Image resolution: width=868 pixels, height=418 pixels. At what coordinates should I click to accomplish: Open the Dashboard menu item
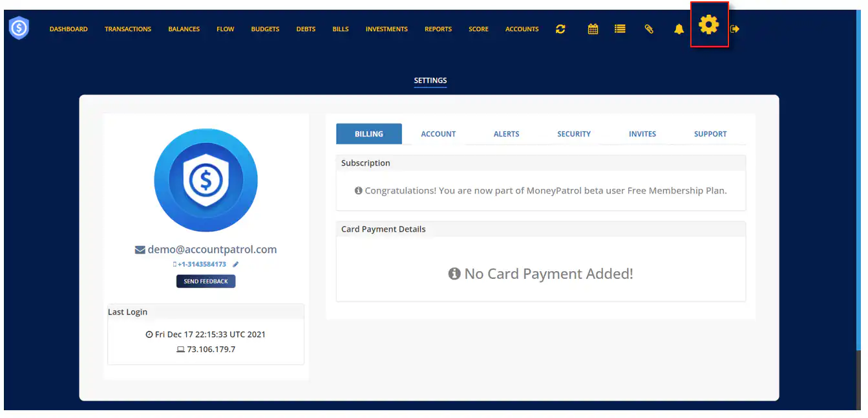[69, 29]
